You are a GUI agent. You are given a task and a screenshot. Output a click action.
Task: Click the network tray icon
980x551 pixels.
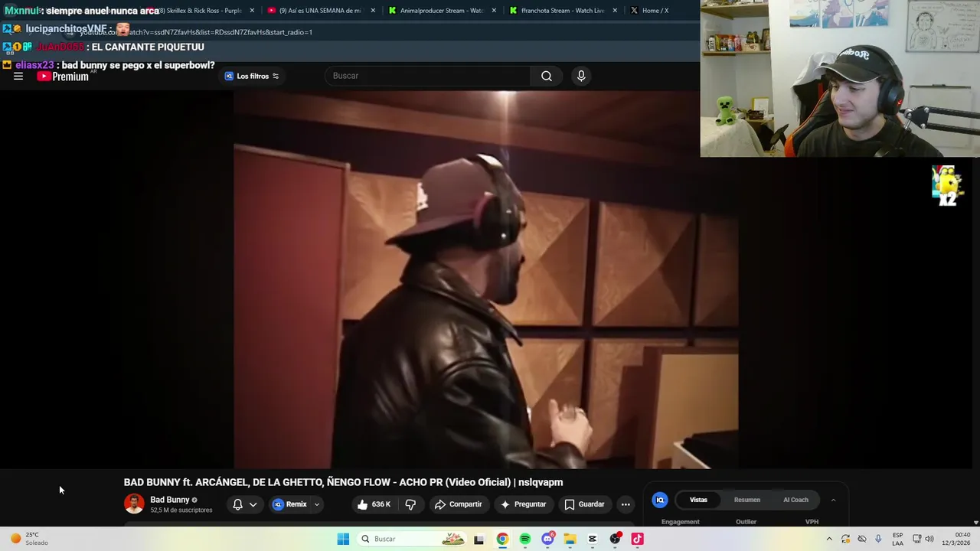916,539
